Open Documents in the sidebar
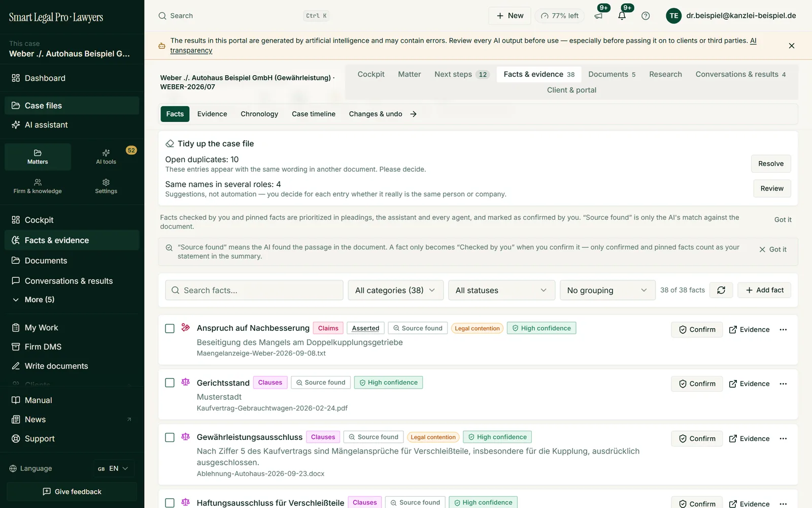This screenshot has width=812, height=508. point(72,261)
